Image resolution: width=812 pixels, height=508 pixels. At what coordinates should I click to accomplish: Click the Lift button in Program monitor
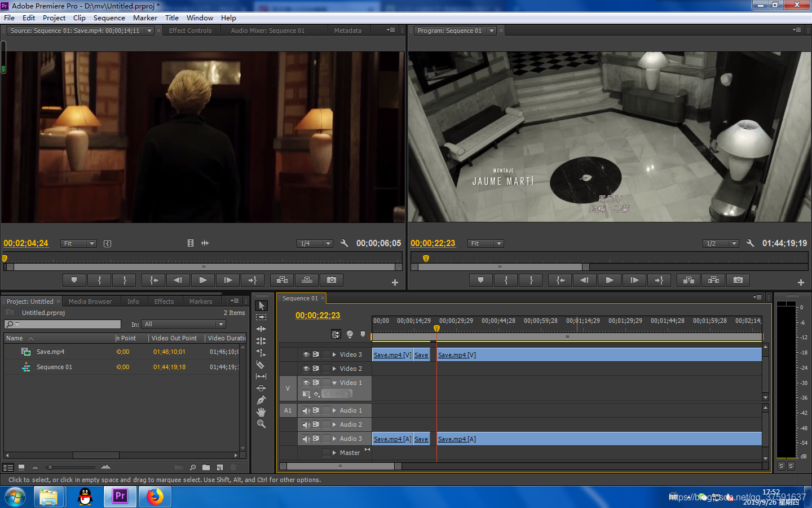pos(689,280)
